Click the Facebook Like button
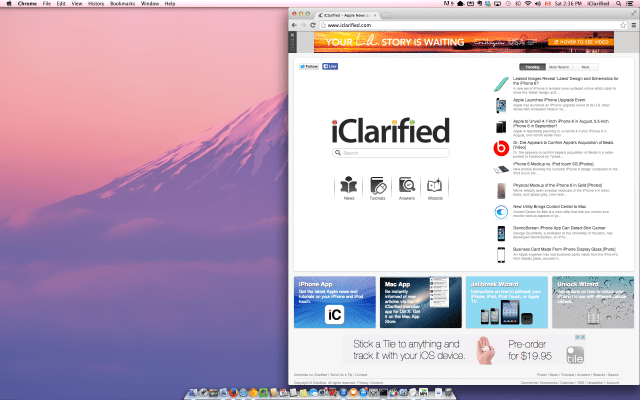 tap(330, 67)
